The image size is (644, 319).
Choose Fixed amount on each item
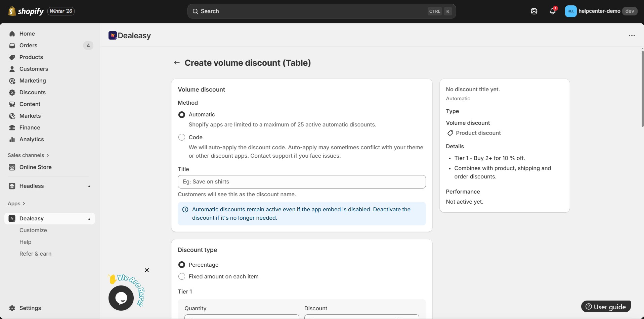point(182,276)
